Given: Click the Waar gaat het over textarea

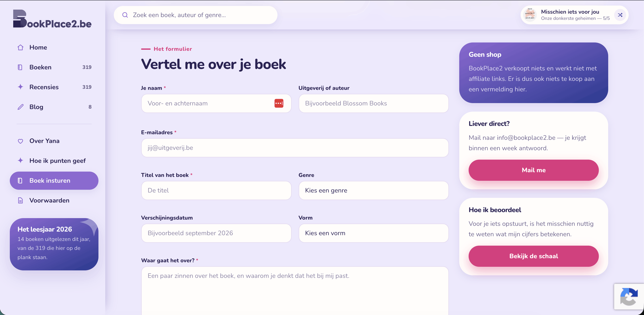Looking at the screenshot, I should click(x=295, y=291).
